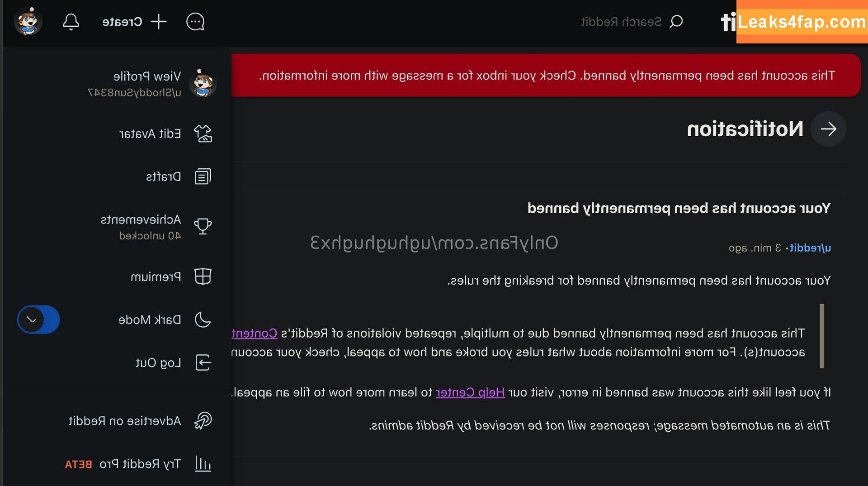Click the back arrow beside Notification heading
This screenshot has height=486, width=868.
point(828,129)
